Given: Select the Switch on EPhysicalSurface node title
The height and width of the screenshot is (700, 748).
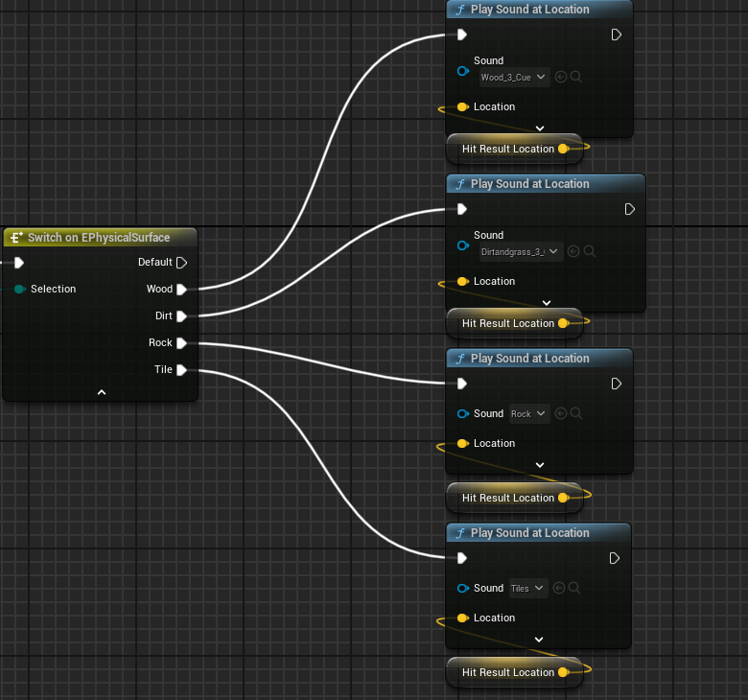Looking at the screenshot, I should click(99, 238).
